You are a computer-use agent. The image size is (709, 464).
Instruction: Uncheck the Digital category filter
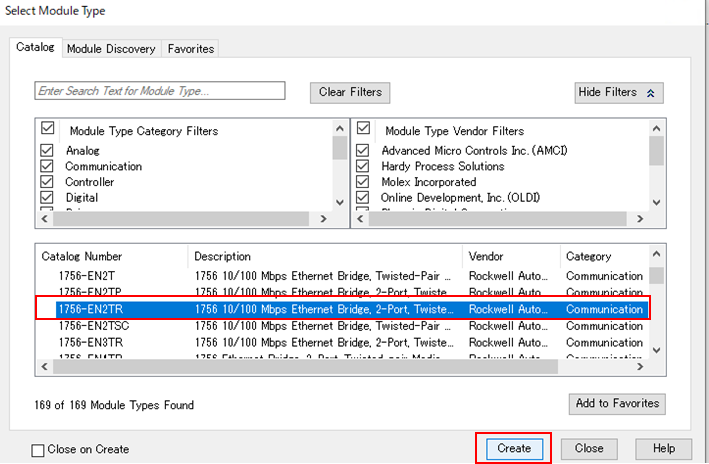tap(47, 198)
